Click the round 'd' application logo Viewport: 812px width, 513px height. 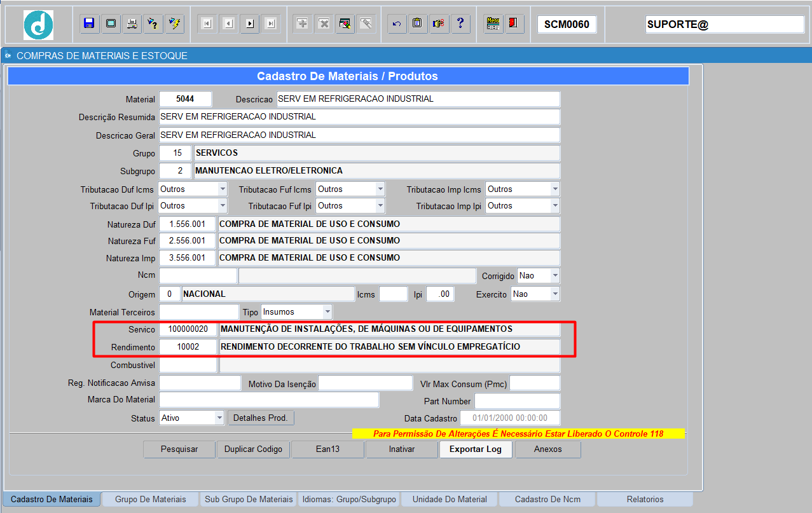point(39,25)
